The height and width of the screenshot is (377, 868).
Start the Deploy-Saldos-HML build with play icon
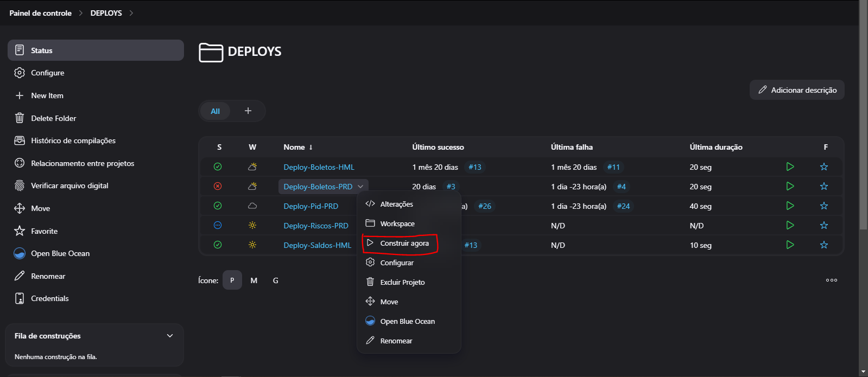pyautogui.click(x=790, y=245)
